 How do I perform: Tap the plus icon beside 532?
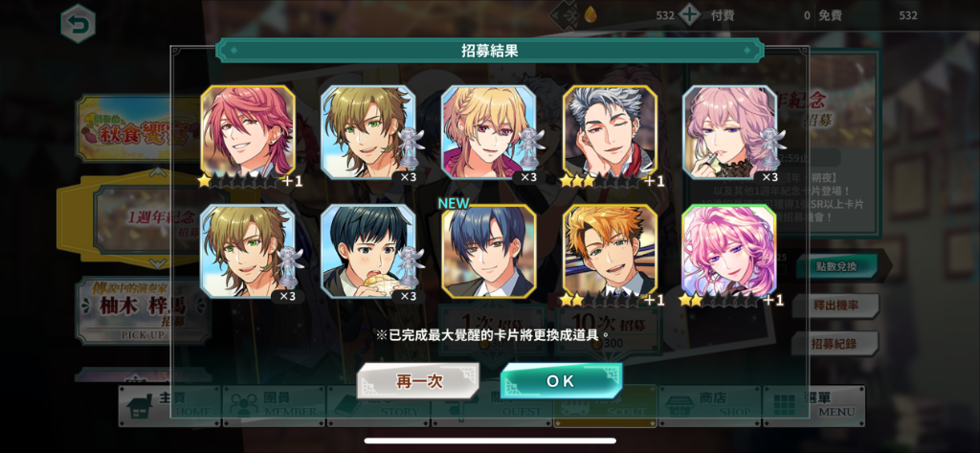pyautogui.click(x=689, y=15)
